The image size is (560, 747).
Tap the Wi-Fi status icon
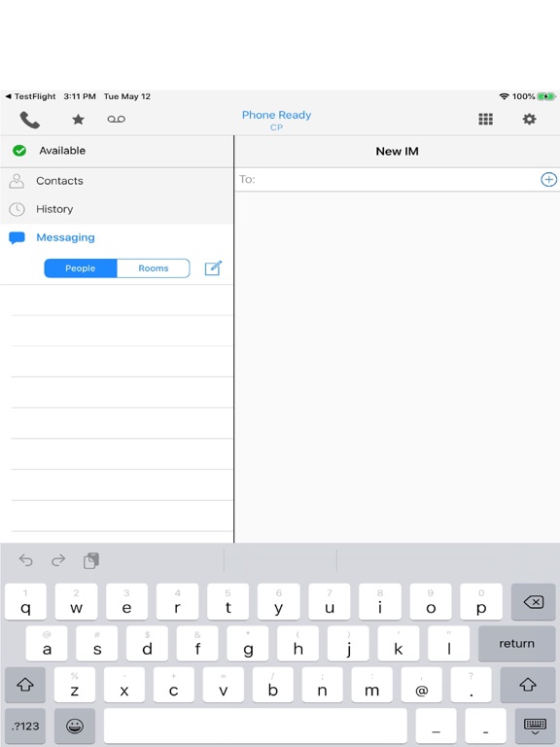(x=505, y=96)
